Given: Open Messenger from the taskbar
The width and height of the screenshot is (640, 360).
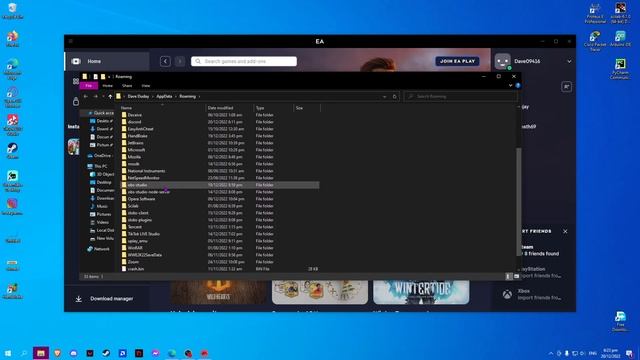Looking at the screenshot, I should pos(156,353).
